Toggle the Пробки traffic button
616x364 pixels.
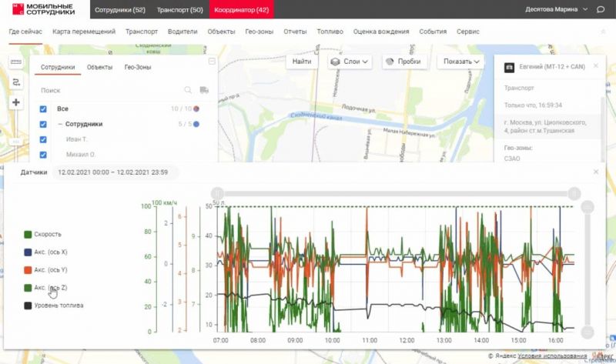tap(404, 62)
